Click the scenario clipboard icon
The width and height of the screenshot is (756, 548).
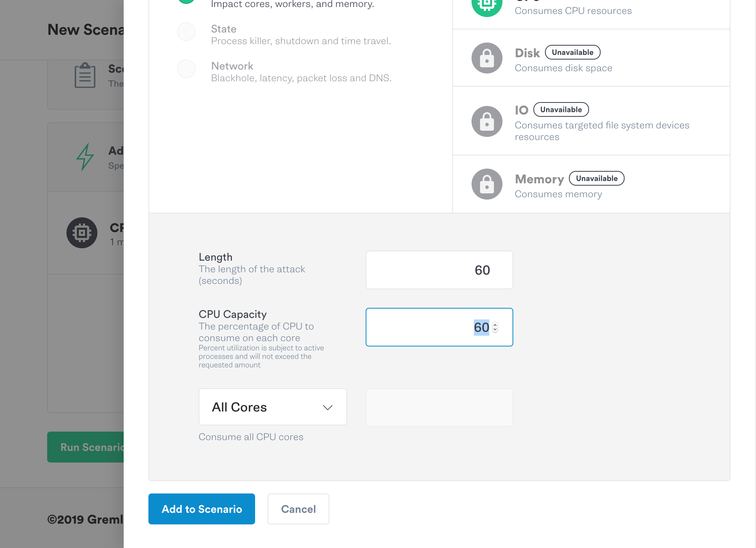tap(84, 76)
